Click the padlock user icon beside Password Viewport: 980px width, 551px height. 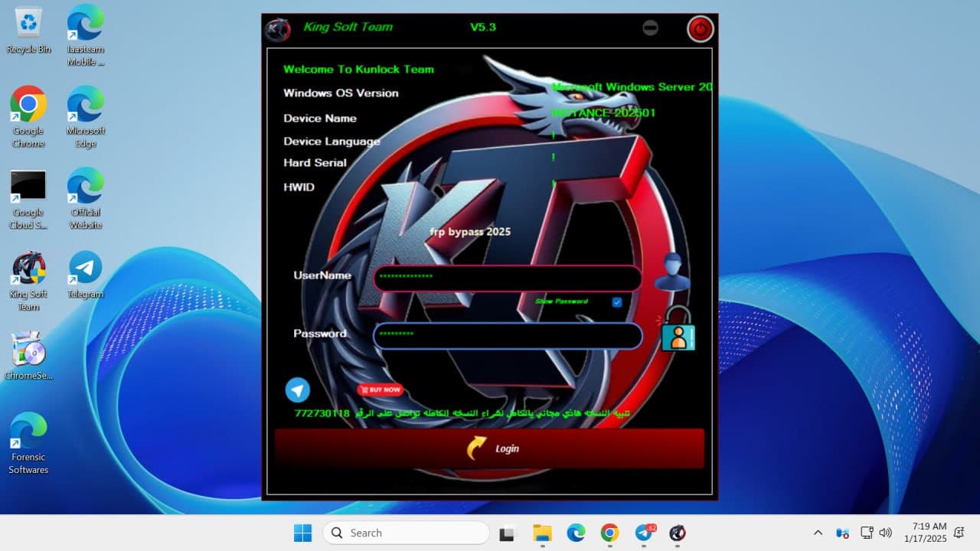click(x=677, y=328)
